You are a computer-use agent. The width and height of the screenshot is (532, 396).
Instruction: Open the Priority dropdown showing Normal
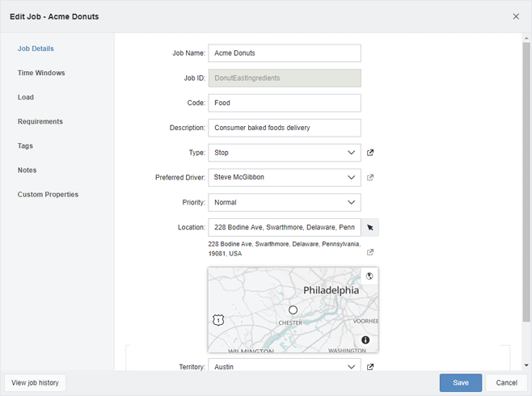(x=285, y=202)
